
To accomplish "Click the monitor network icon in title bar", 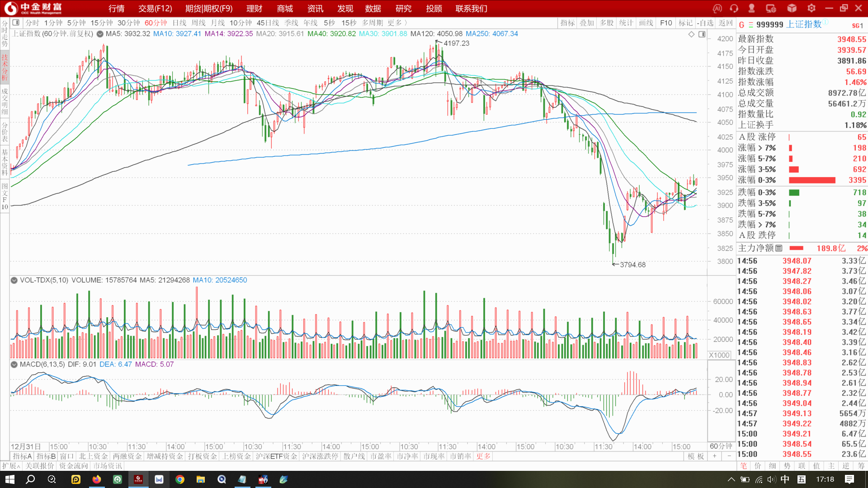I will (771, 8).
